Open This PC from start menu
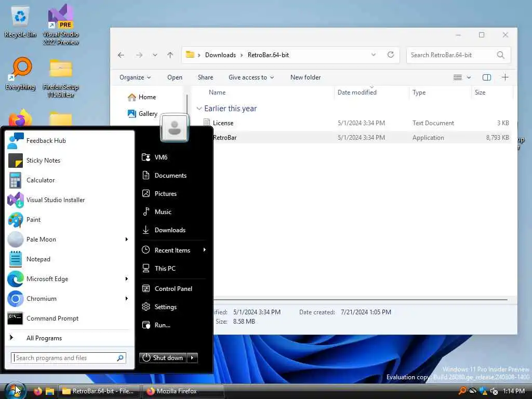The image size is (532, 399). [174, 269]
